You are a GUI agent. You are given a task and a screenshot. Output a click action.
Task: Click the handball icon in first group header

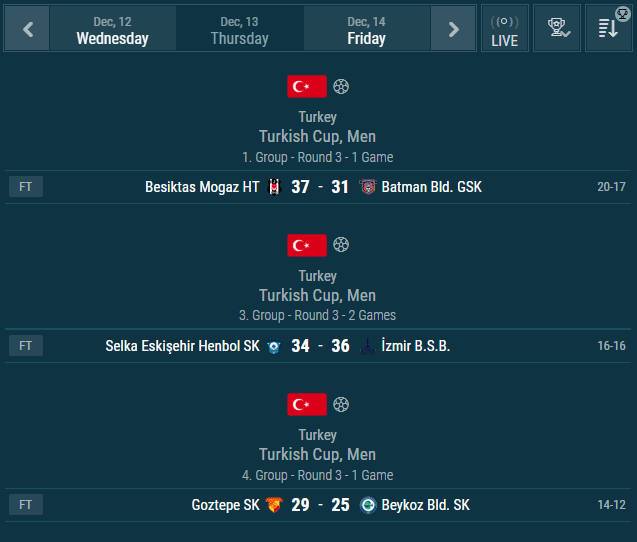(x=342, y=86)
